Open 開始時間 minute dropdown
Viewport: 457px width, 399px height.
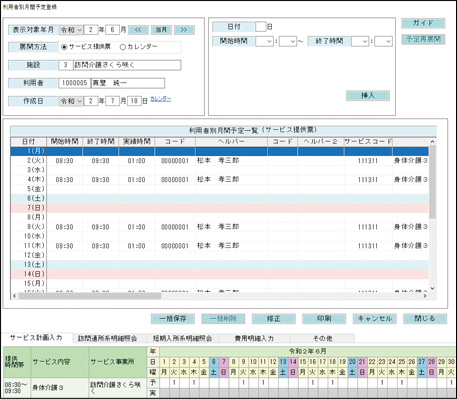pos(288,41)
